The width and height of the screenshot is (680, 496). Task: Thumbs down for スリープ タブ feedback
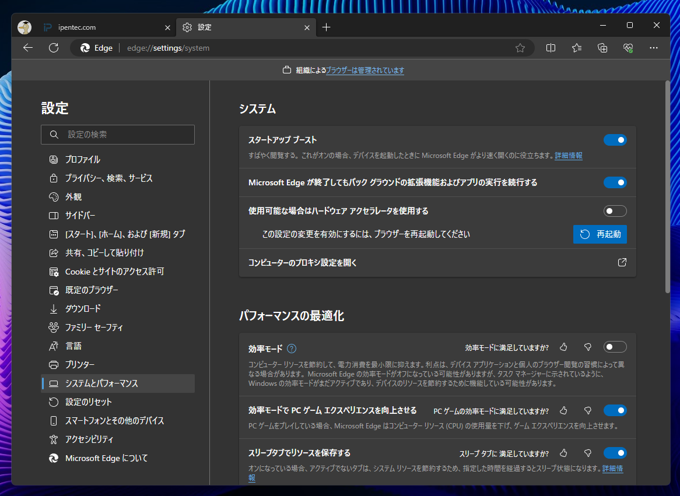click(588, 453)
